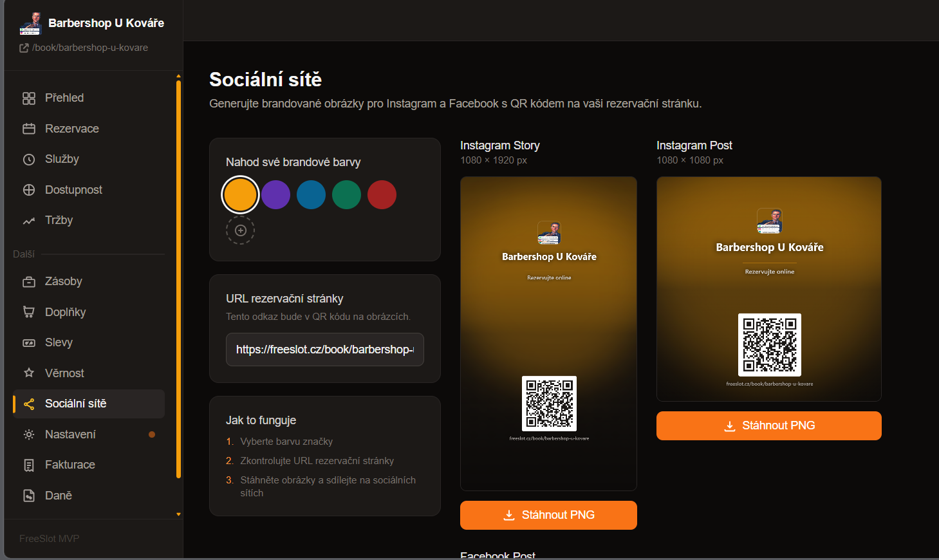The height and width of the screenshot is (560, 939).
Task: Choose the purple brand color
Action: coord(275,194)
